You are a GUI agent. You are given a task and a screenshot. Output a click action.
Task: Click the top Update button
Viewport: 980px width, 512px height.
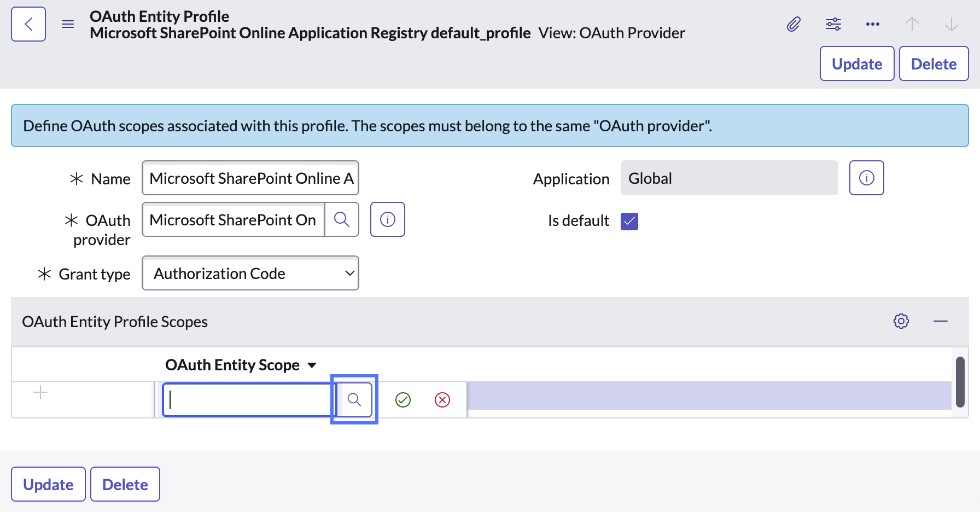pyautogui.click(x=857, y=63)
